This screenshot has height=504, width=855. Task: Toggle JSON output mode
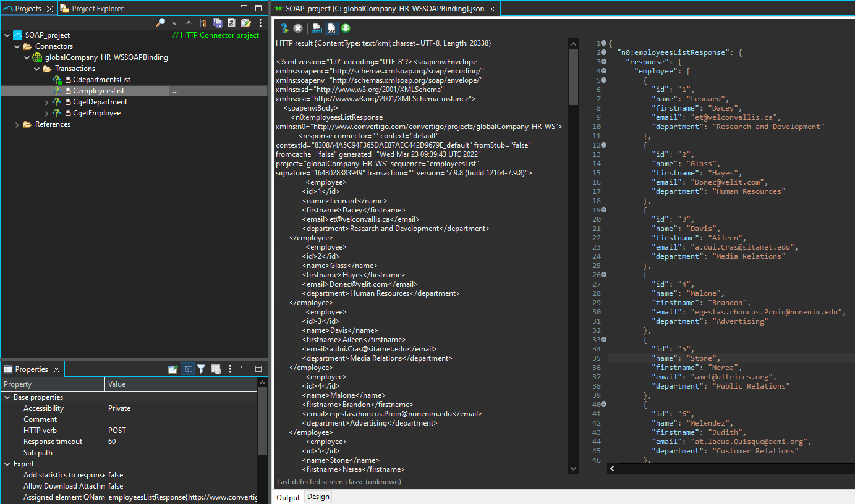[331, 28]
